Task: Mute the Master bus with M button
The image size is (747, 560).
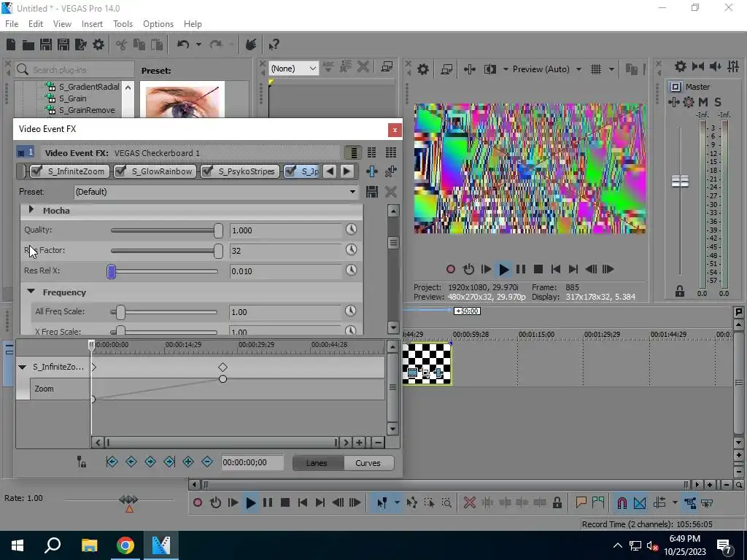Action: point(703,102)
